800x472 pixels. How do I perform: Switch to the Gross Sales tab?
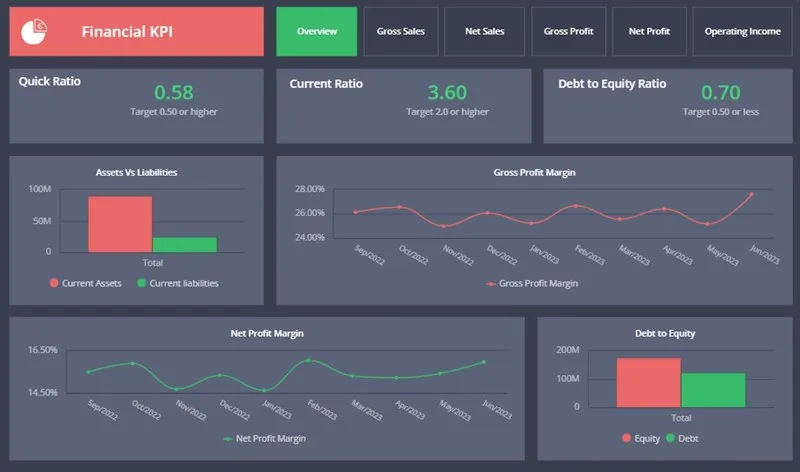click(x=400, y=32)
